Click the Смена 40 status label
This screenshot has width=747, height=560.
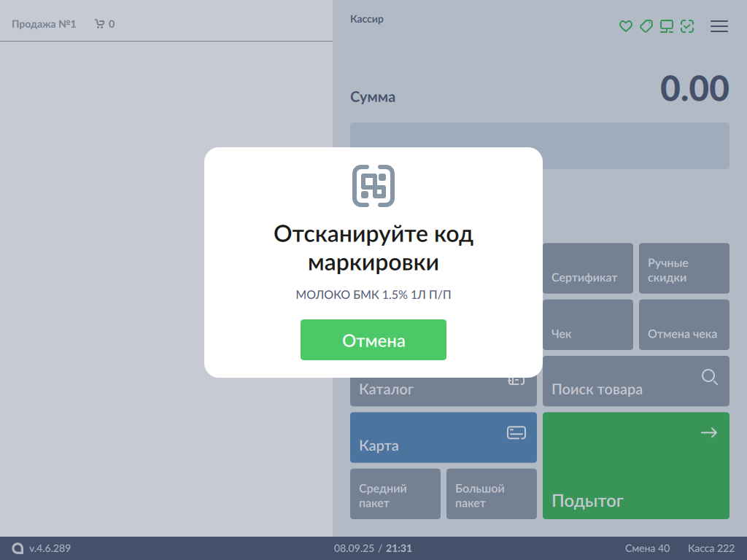647,548
